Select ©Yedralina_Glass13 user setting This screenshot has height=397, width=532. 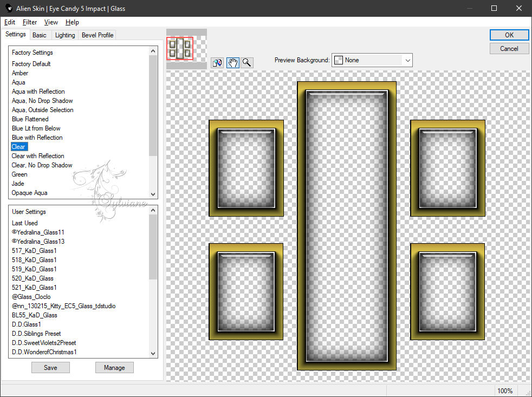tap(38, 241)
